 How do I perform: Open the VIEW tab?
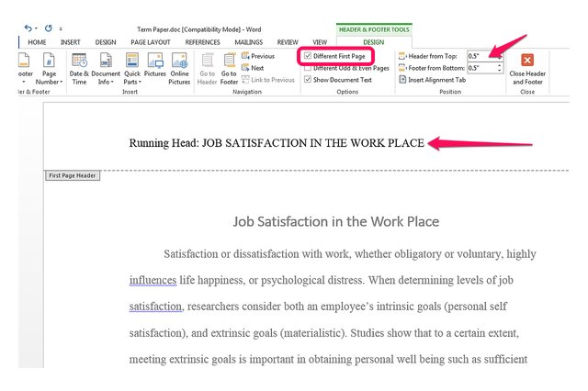(x=320, y=42)
